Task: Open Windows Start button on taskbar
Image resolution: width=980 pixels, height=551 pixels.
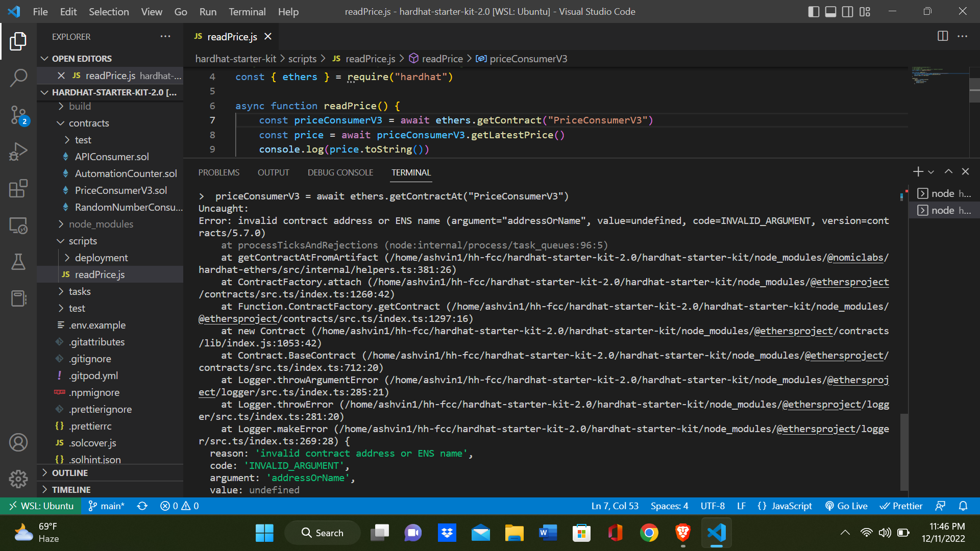Action: (x=264, y=533)
